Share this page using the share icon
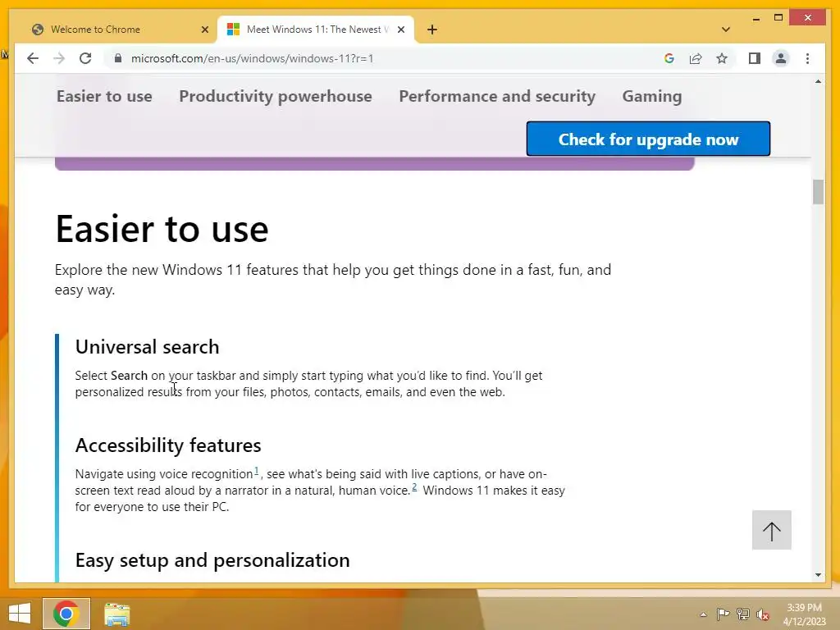 pos(696,58)
